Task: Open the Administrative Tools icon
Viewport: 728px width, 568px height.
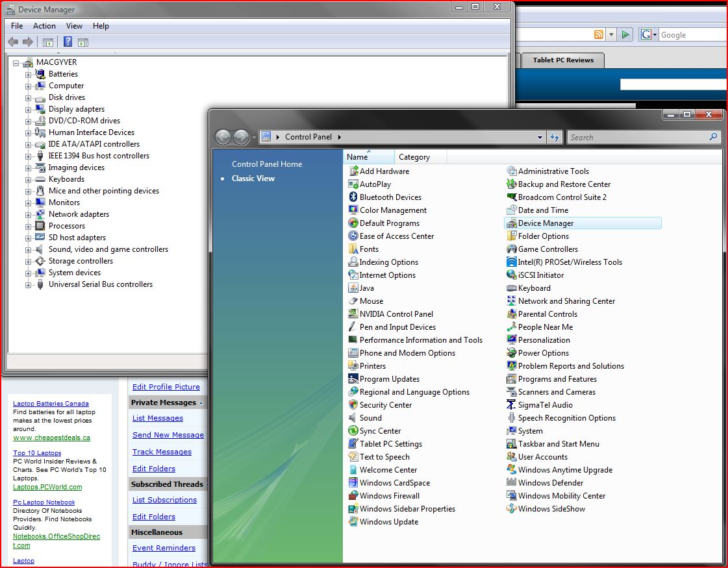Action: [512, 171]
